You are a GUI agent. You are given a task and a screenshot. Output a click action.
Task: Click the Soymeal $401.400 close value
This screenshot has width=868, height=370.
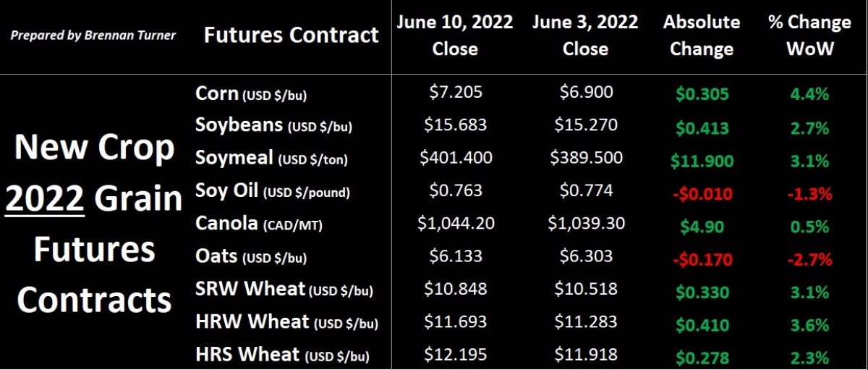(x=455, y=159)
